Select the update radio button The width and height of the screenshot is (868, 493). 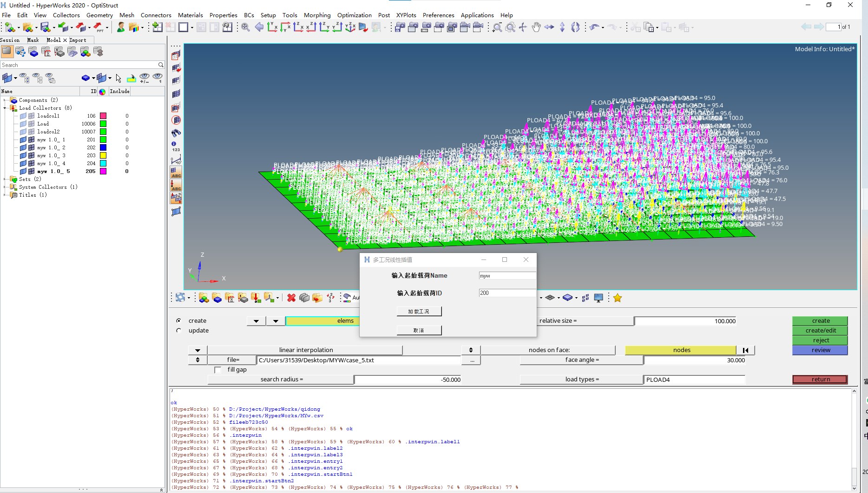pyautogui.click(x=179, y=331)
